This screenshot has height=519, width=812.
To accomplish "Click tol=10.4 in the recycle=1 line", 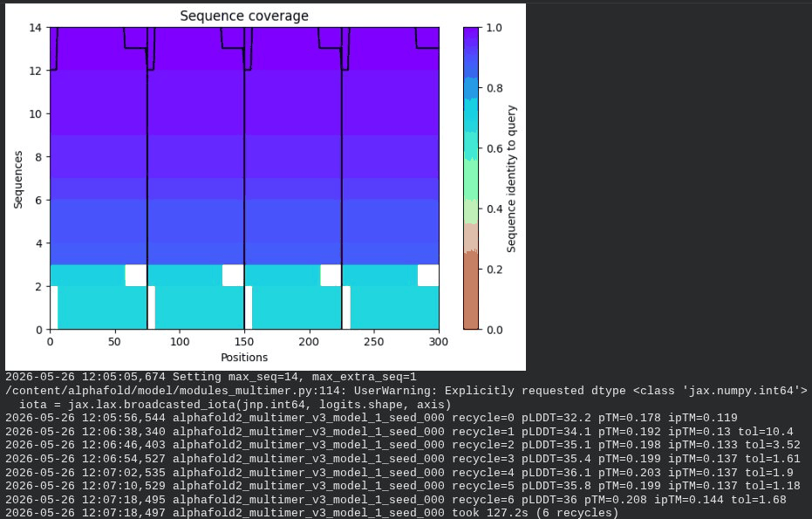I will [766, 432].
